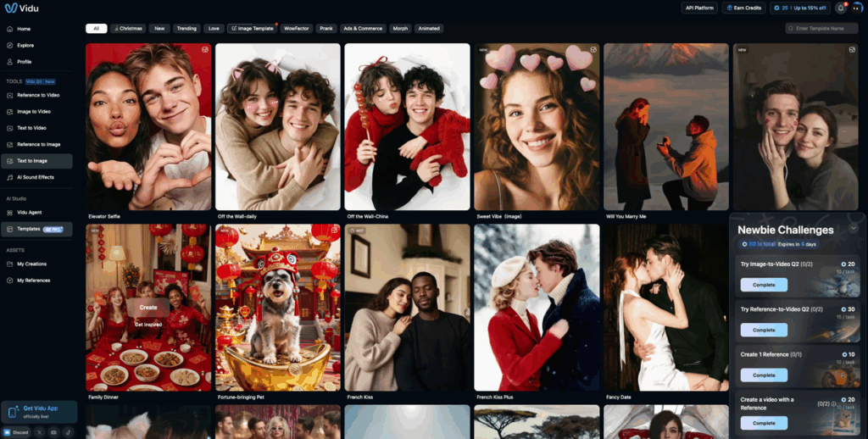The image size is (868, 439).
Task: Click the YouTube social icon
Action: pyautogui.click(x=53, y=432)
